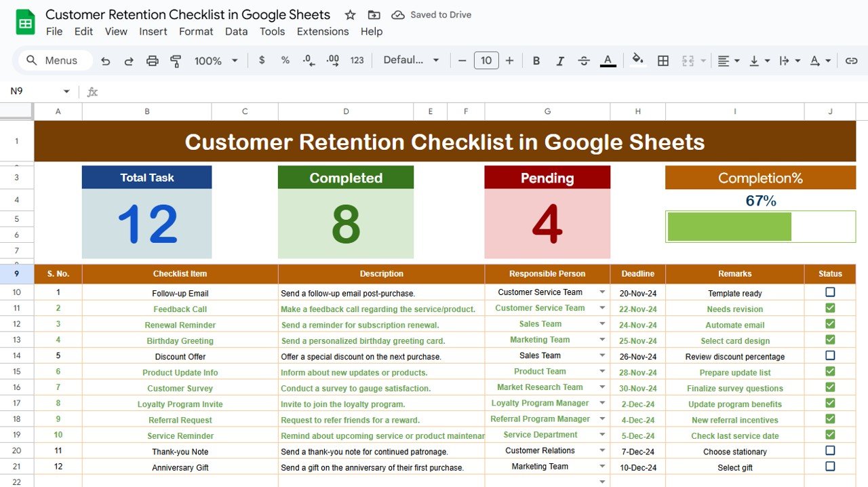Check the Discount Offer status checkbox

tap(830, 355)
